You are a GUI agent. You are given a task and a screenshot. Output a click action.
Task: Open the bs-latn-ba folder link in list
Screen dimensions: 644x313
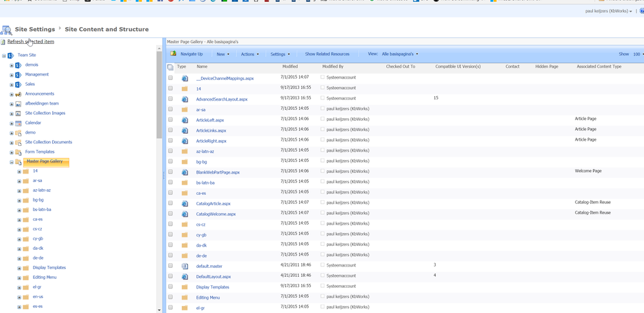coord(205,183)
